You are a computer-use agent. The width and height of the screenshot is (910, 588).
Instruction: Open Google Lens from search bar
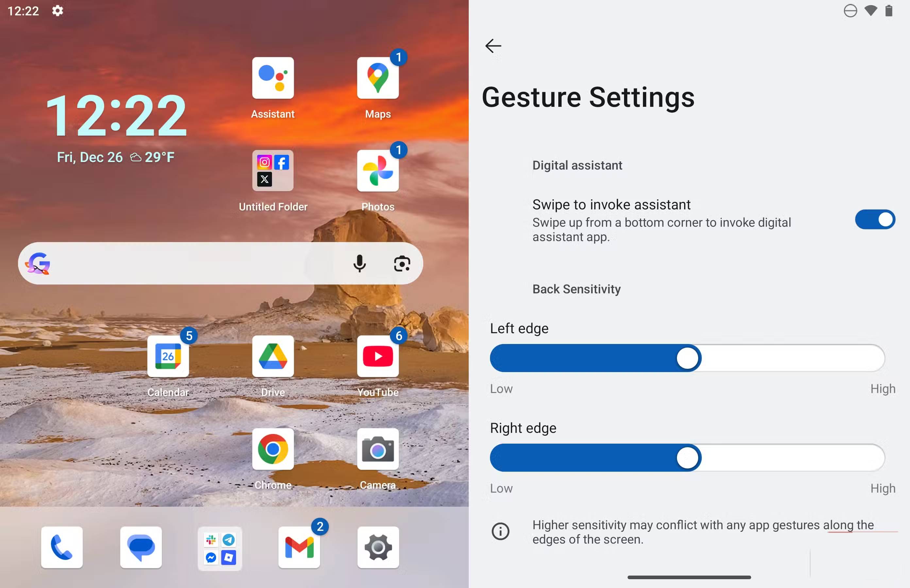pyautogui.click(x=402, y=263)
